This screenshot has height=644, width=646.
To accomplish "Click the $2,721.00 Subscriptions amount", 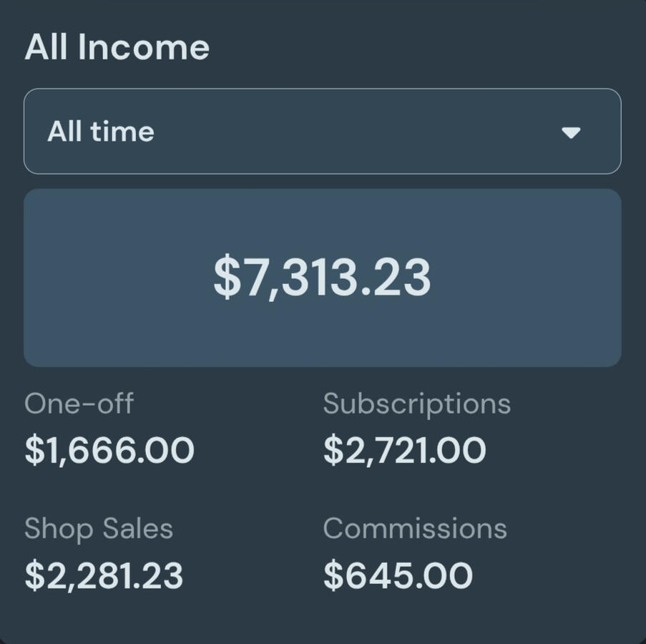I will [x=404, y=451].
